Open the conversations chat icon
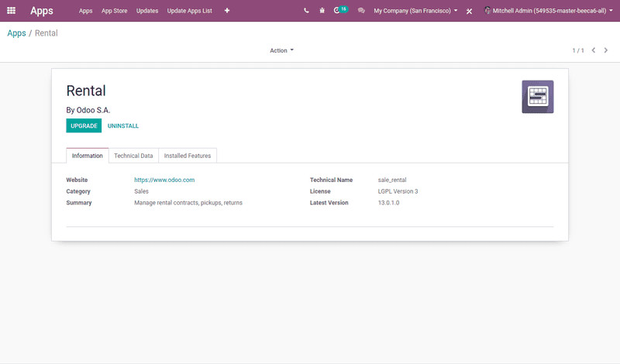The image size is (620, 364). pos(361,11)
